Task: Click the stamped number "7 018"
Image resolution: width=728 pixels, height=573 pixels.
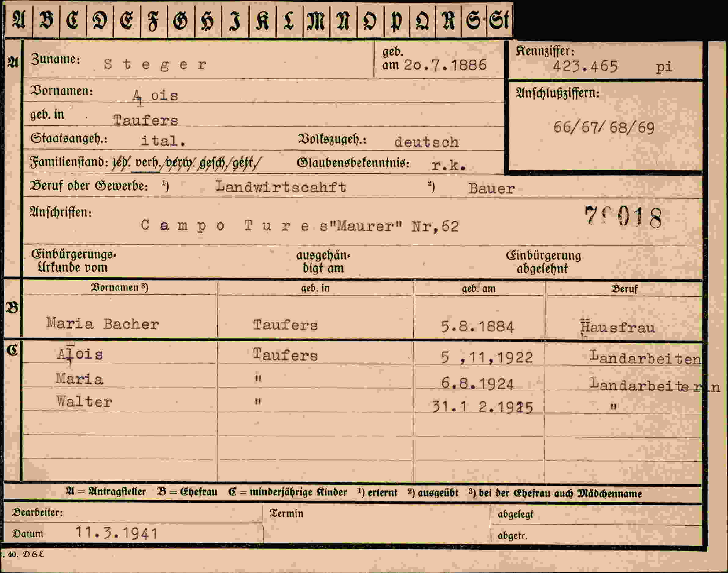Action: click(x=623, y=217)
